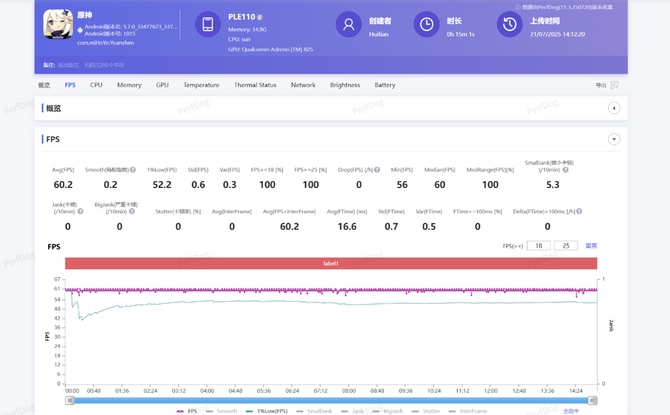The width and height of the screenshot is (670, 415).
Task: Click the blue reset link beside FPS thresholds
Action: 591,245
